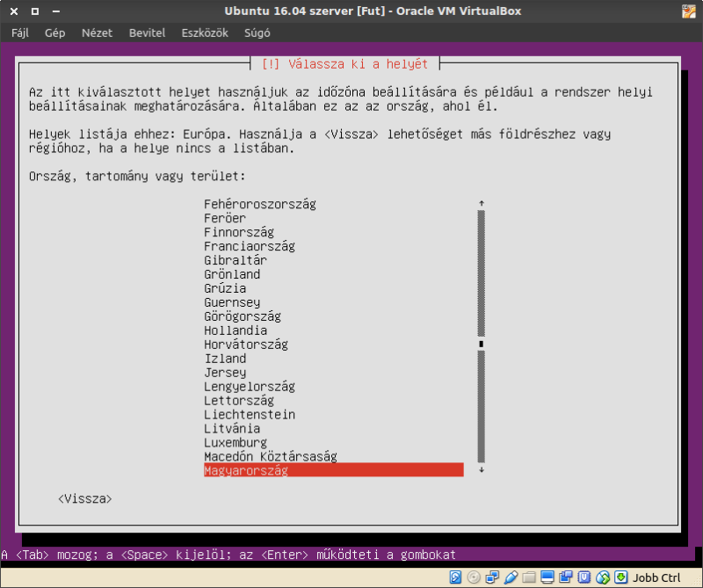This screenshot has height=588, width=703.
Task: Click the optical disc status icon
Action: (x=474, y=577)
